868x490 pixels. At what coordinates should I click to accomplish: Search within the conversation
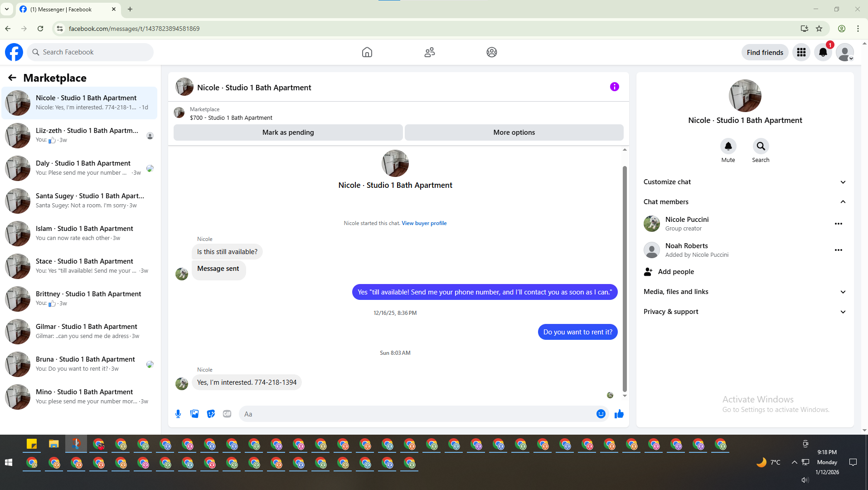click(x=761, y=147)
